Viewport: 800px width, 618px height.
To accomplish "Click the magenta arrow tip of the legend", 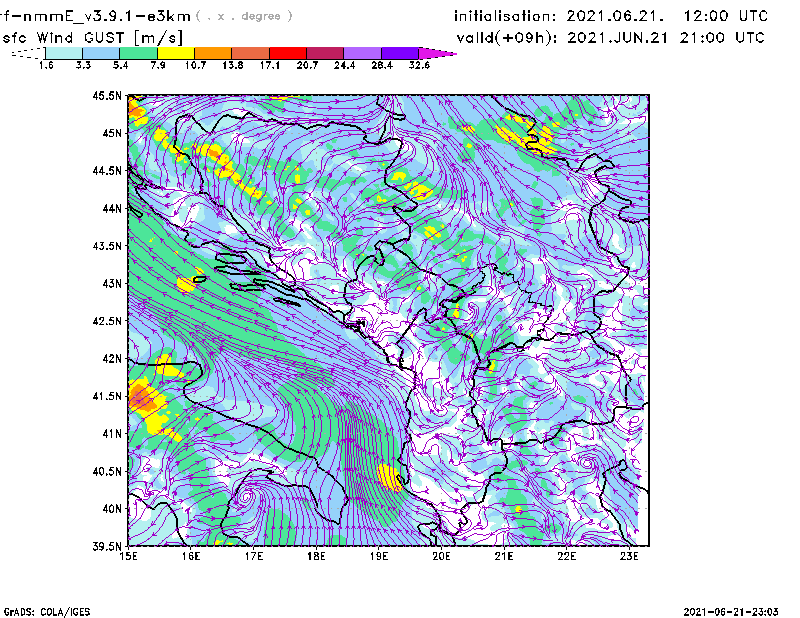I will 437,53.
